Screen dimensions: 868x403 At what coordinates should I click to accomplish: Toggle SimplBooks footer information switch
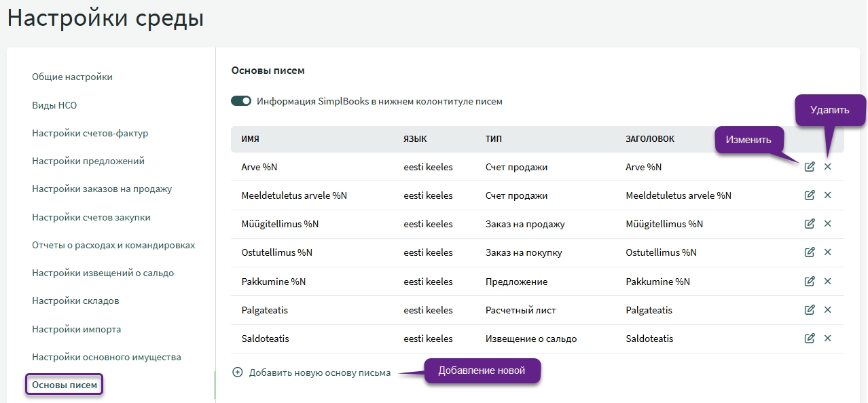[x=241, y=101]
